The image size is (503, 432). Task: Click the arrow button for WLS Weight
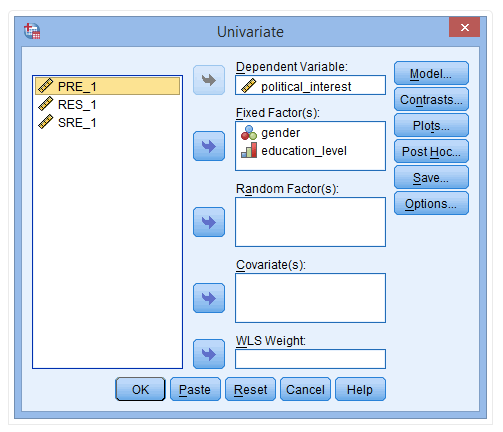click(x=209, y=354)
